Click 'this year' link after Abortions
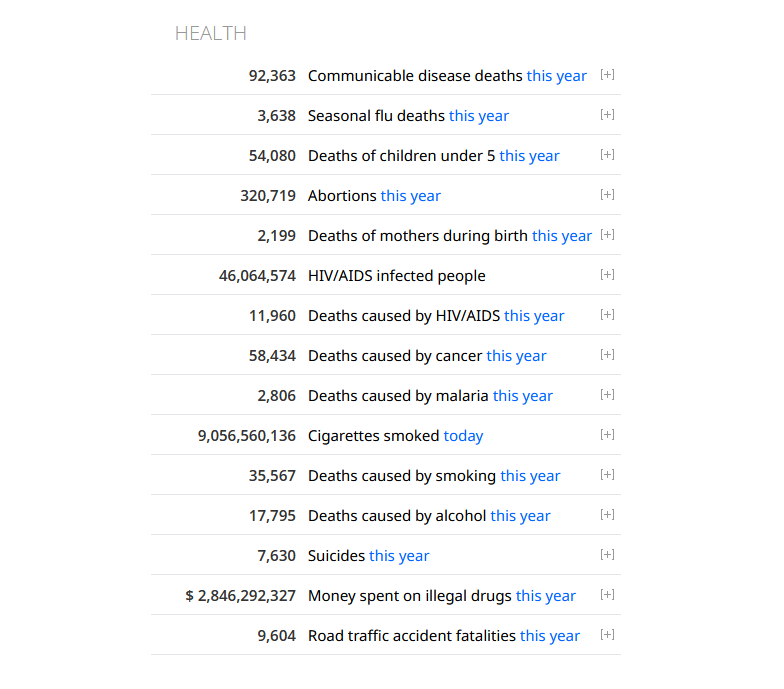Viewport: 784px width, 689px height. pyautogui.click(x=410, y=196)
